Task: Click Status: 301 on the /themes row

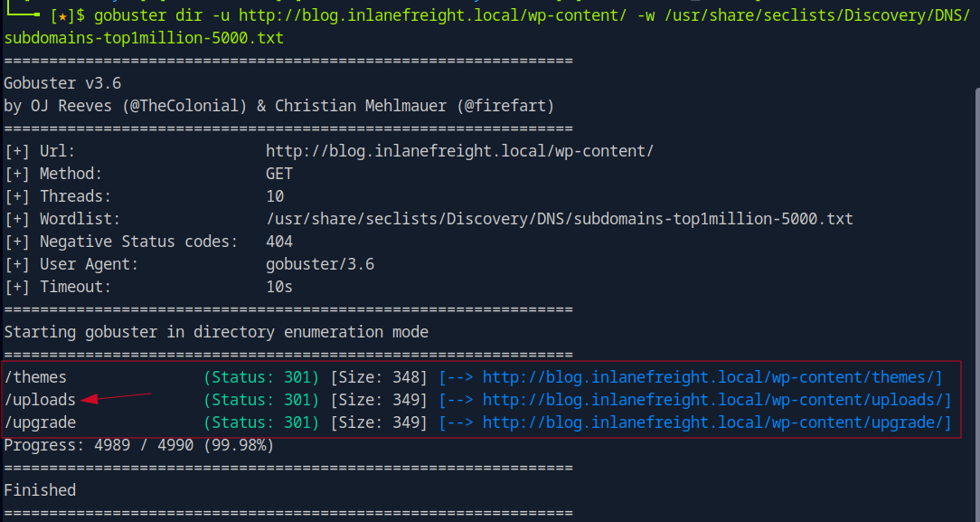Action: [x=261, y=377]
